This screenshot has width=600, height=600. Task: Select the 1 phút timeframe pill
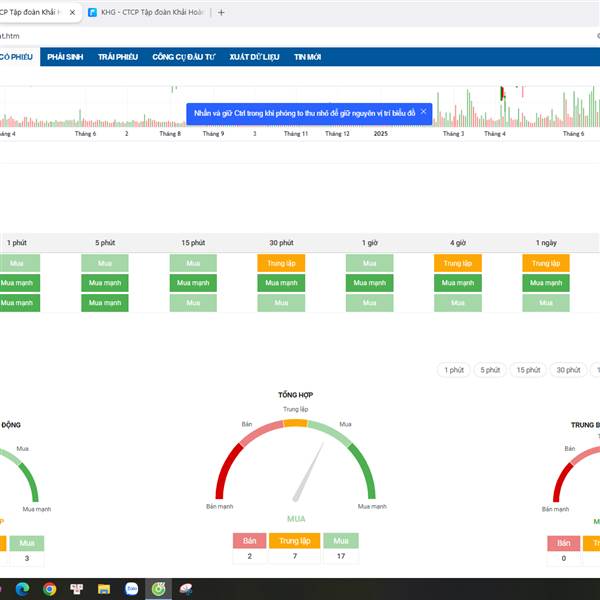[453, 370]
